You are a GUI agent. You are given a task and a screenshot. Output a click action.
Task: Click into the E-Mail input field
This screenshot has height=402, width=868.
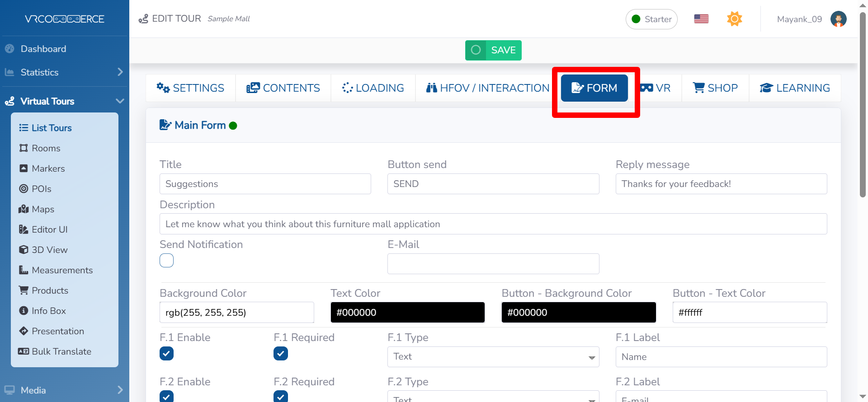493,264
